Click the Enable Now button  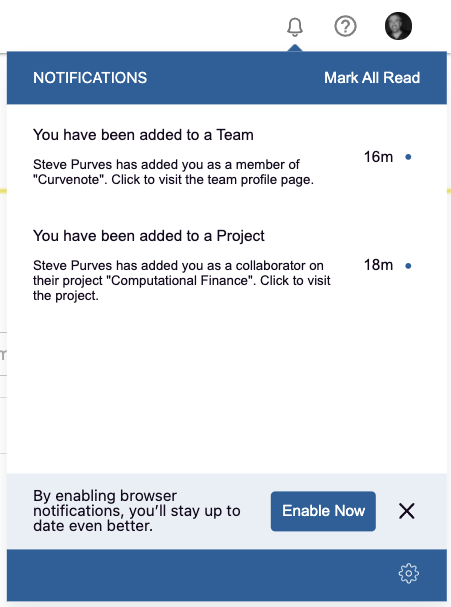coord(323,511)
